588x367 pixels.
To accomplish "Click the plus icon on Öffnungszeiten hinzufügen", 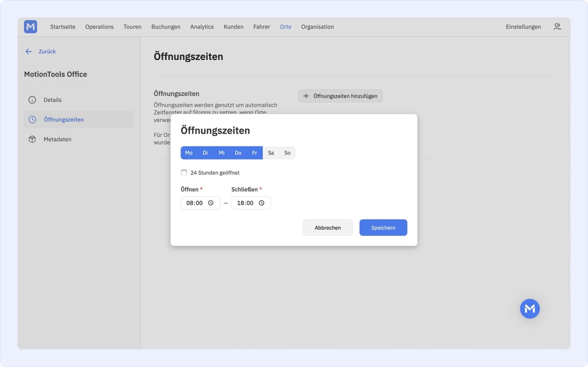I will tap(306, 96).
